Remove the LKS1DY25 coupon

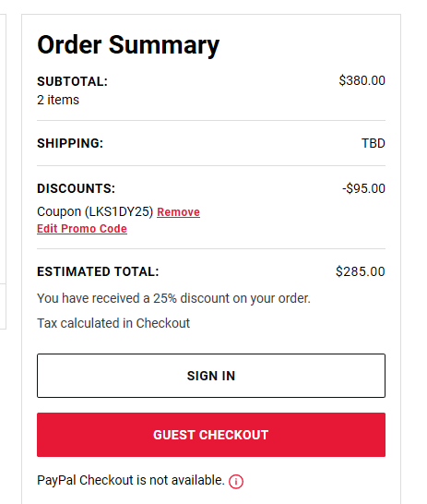(x=179, y=212)
